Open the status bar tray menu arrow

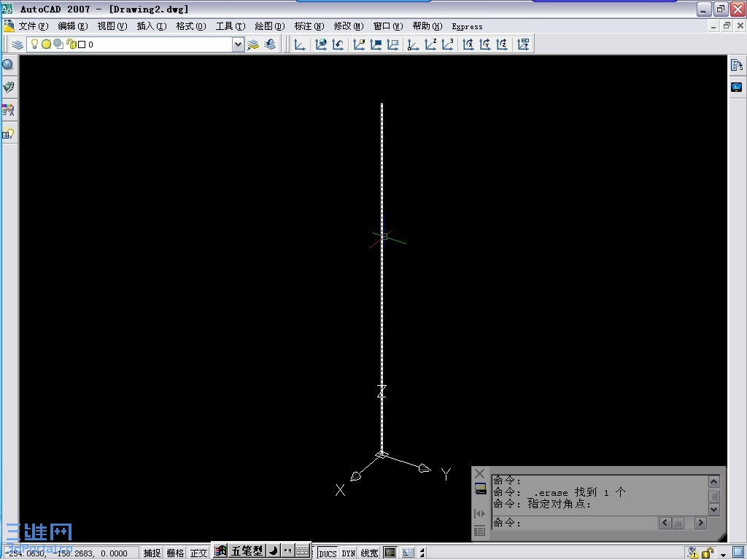pos(723,555)
